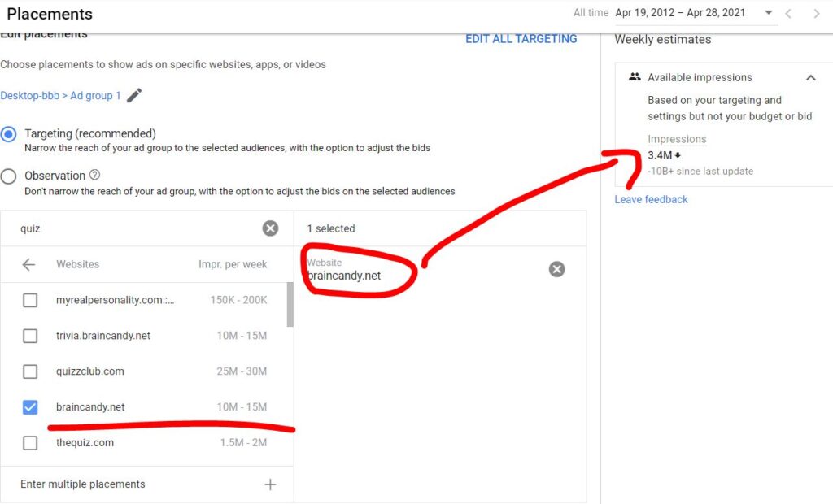Check the trivia.braincandy.net placement
The width and height of the screenshot is (833, 504).
[30, 336]
